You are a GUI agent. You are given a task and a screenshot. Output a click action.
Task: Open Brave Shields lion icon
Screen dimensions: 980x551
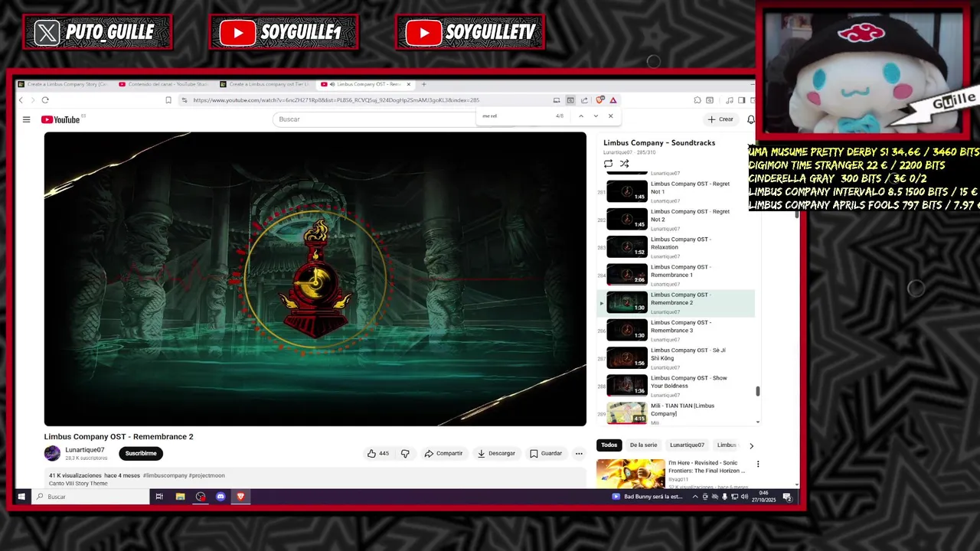pyautogui.click(x=600, y=100)
